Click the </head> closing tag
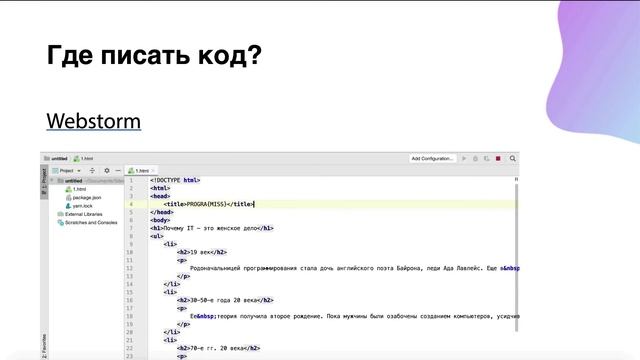Image resolution: width=640 pixels, height=360 pixels. tap(162, 212)
